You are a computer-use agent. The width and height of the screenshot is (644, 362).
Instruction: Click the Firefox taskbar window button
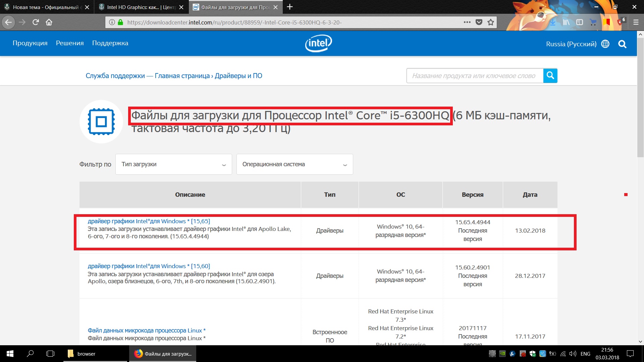163,354
